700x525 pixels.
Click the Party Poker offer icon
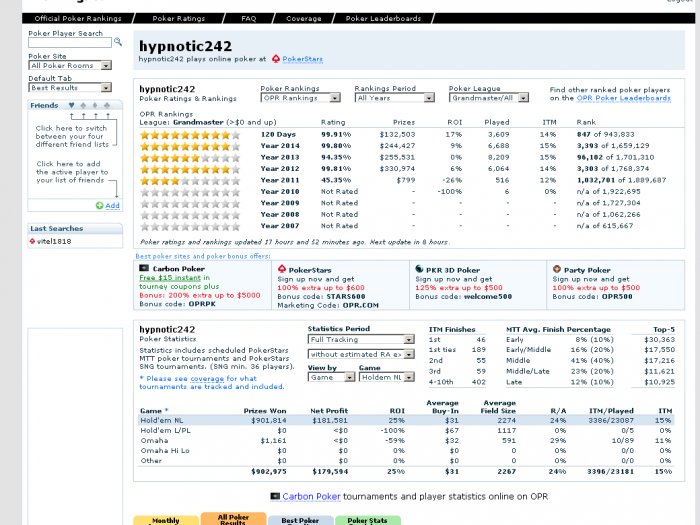(x=557, y=269)
